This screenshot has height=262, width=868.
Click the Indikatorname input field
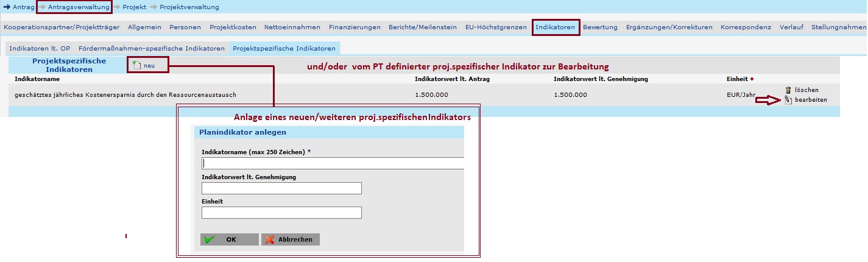pyautogui.click(x=333, y=163)
